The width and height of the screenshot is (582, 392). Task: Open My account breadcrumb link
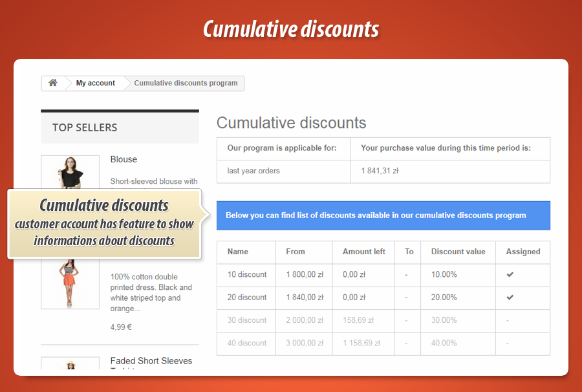pos(95,83)
